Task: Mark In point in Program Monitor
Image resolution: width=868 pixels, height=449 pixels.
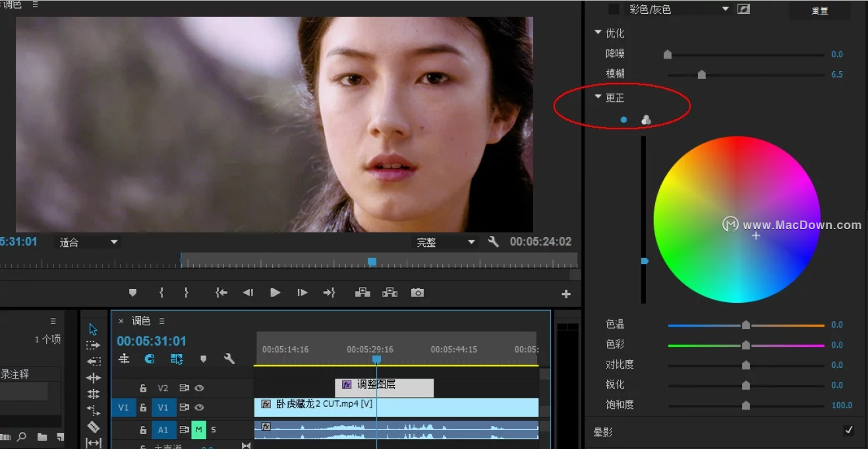Action: 161,292
